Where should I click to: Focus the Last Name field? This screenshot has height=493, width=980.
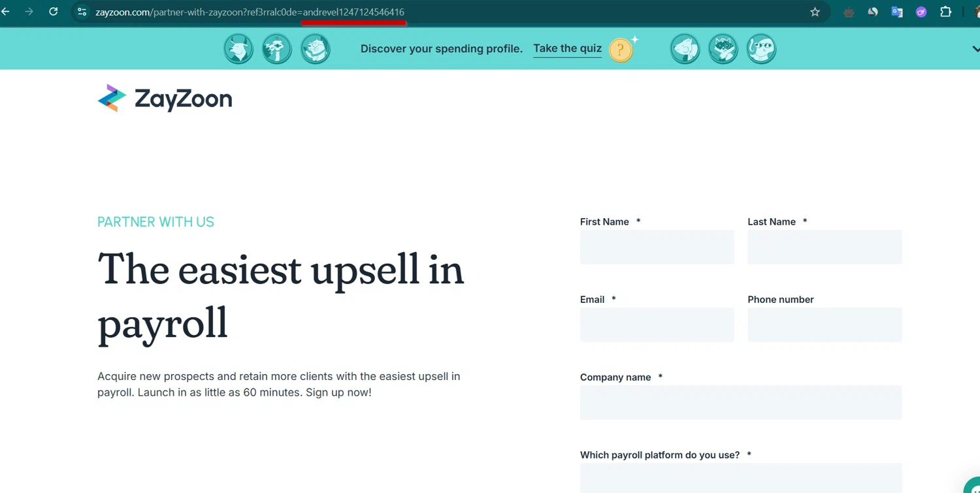pyautogui.click(x=825, y=247)
